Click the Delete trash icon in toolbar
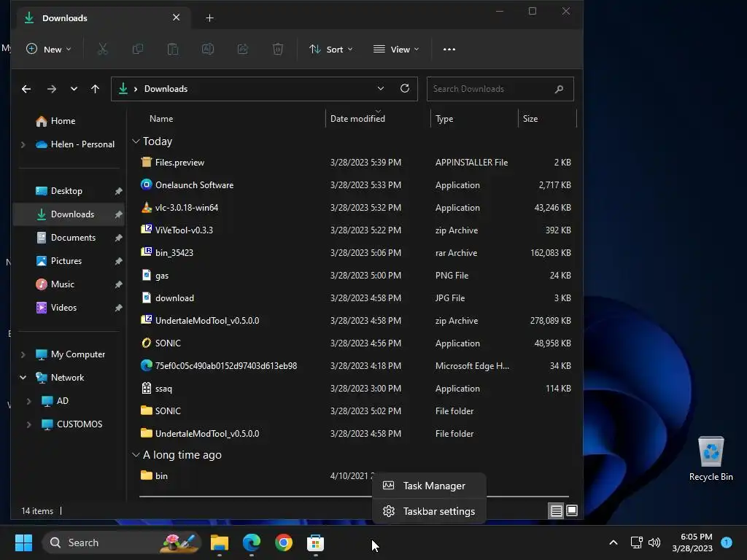The image size is (747, 560). (x=278, y=49)
